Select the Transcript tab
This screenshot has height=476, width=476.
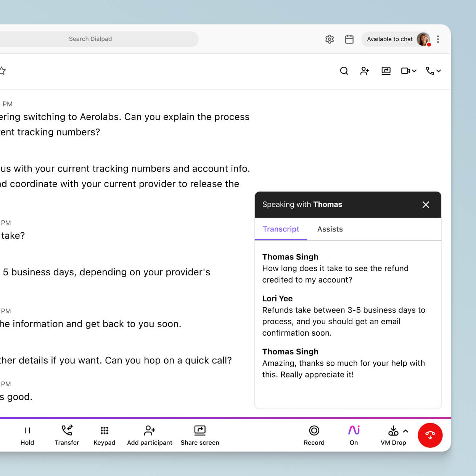[281, 229]
